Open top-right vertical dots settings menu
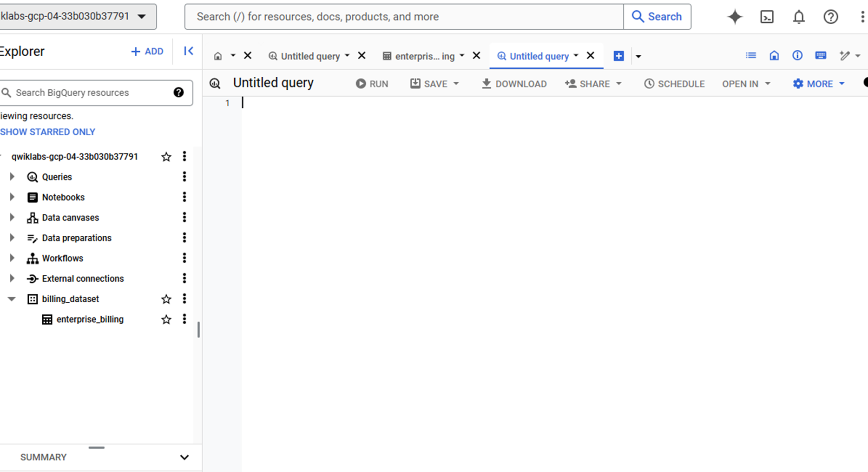The image size is (868, 472). pos(862,17)
